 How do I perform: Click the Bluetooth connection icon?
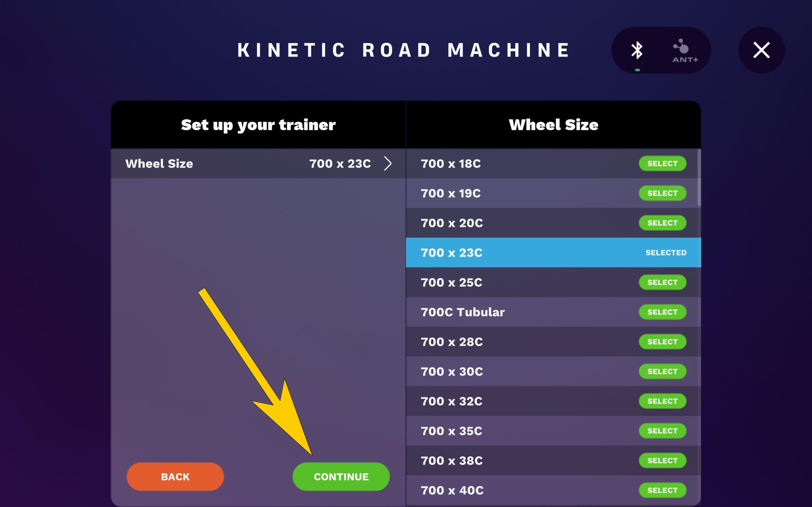pyautogui.click(x=637, y=50)
